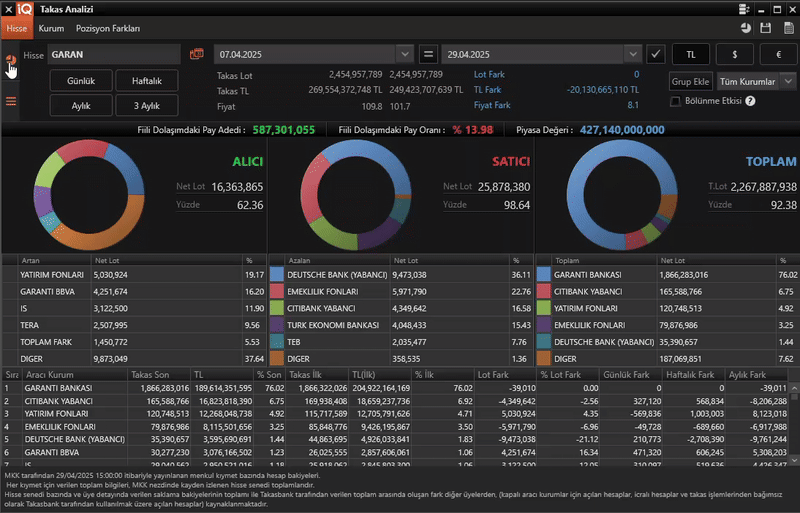Click the orange pie chart view icon
This screenshot has height=513, width=800.
11,60
